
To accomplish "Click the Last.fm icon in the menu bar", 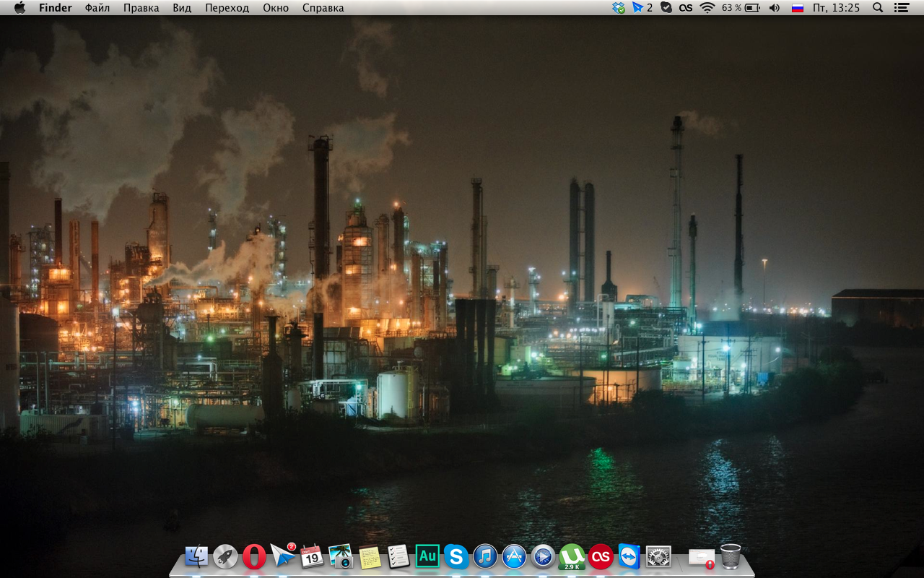I will [x=686, y=8].
